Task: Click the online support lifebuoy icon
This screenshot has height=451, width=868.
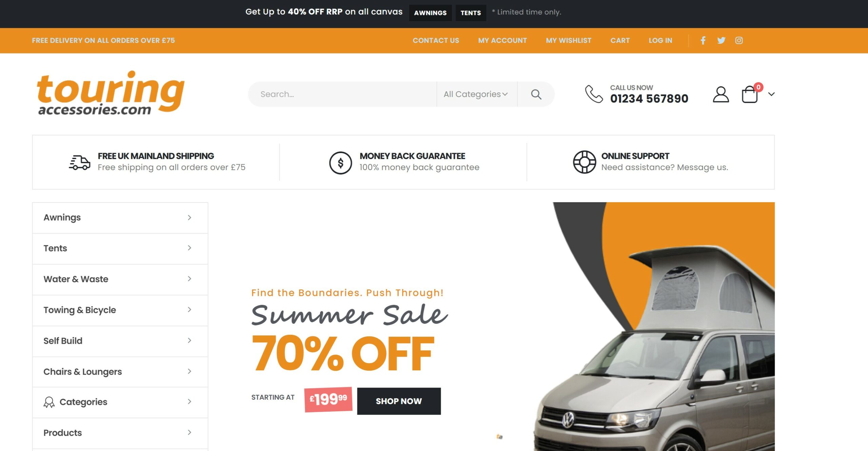Action: [x=585, y=162]
